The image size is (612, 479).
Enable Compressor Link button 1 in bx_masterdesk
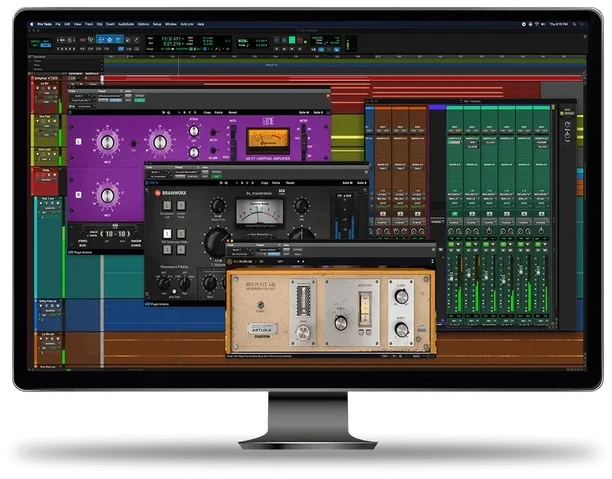tap(167, 206)
